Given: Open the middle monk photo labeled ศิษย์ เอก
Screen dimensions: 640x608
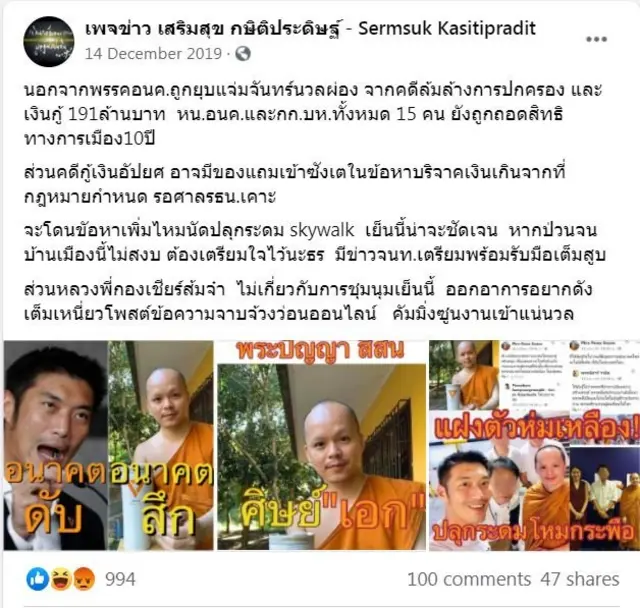Looking at the screenshot, I should [x=322, y=445].
